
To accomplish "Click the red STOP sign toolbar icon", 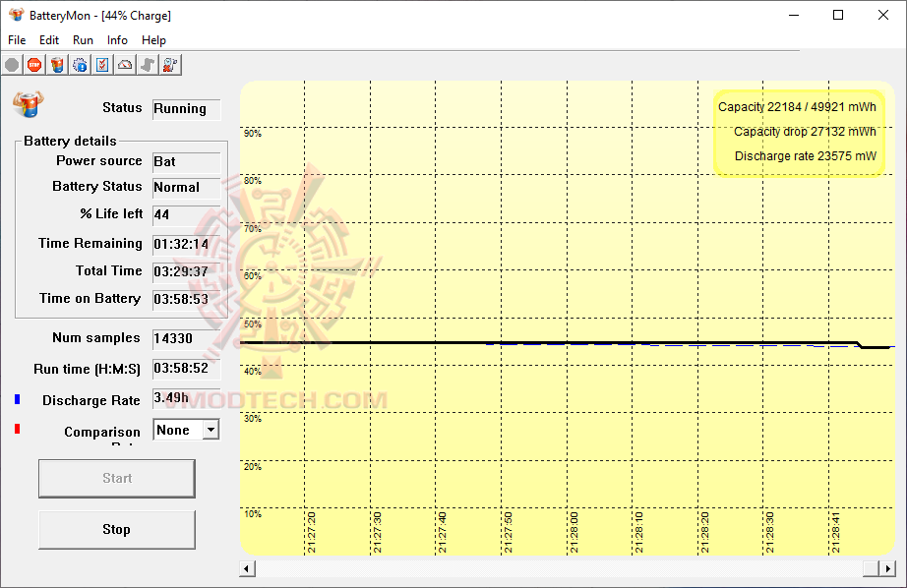I will (x=34, y=65).
